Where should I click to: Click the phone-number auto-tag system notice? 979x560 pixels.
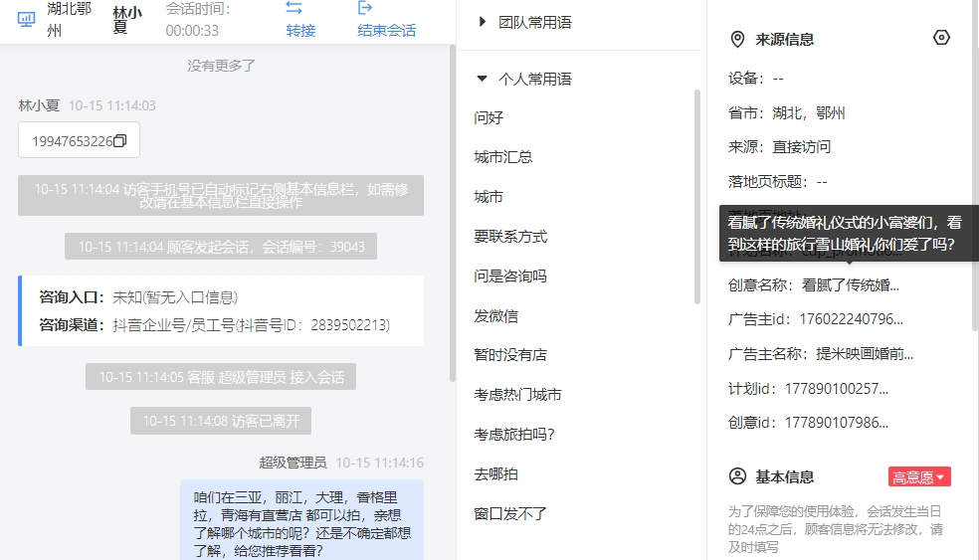221,195
